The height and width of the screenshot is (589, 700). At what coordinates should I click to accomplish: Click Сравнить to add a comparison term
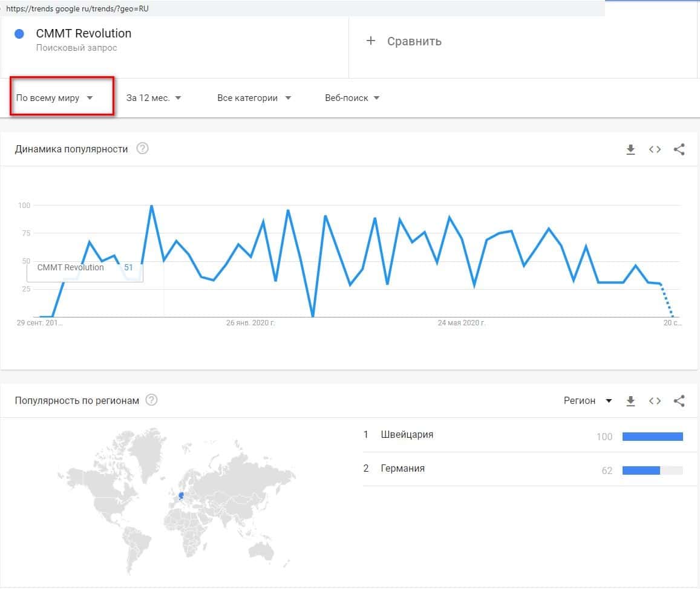(405, 41)
